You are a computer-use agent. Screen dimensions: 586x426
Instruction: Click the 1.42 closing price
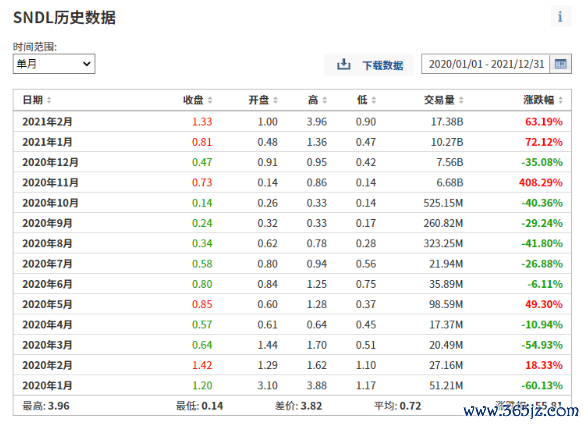tap(202, 365)
